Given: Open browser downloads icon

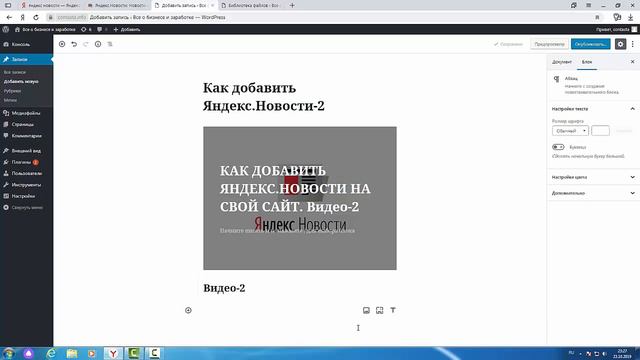Looking at the screenshot, I should (631, 18).
